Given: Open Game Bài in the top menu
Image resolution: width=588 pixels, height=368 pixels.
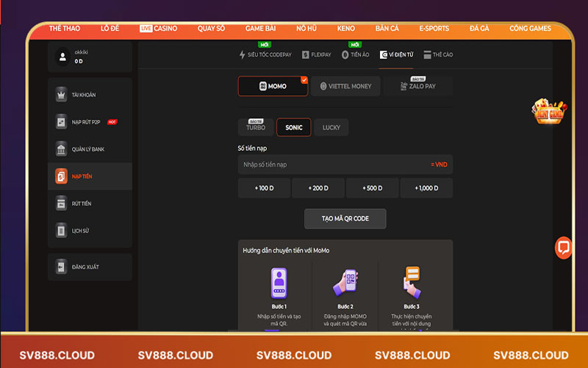Looking at the screenshot, I should 261,29.
